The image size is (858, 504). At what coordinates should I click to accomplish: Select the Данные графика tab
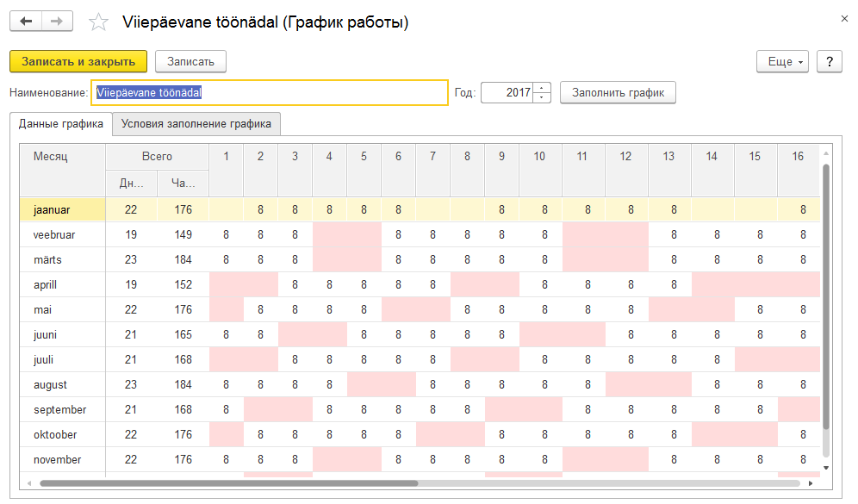[61, 124]
